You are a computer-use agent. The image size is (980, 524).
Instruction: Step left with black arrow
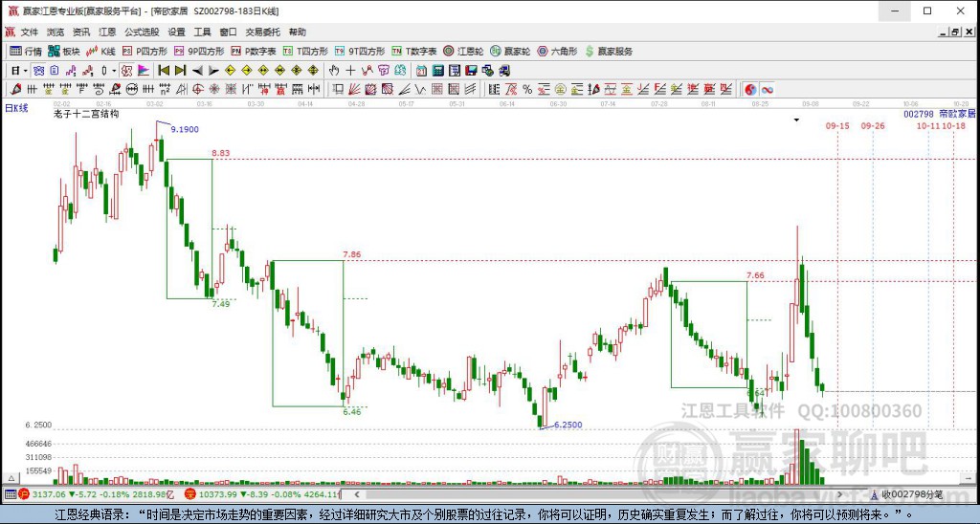coord(197,71)
